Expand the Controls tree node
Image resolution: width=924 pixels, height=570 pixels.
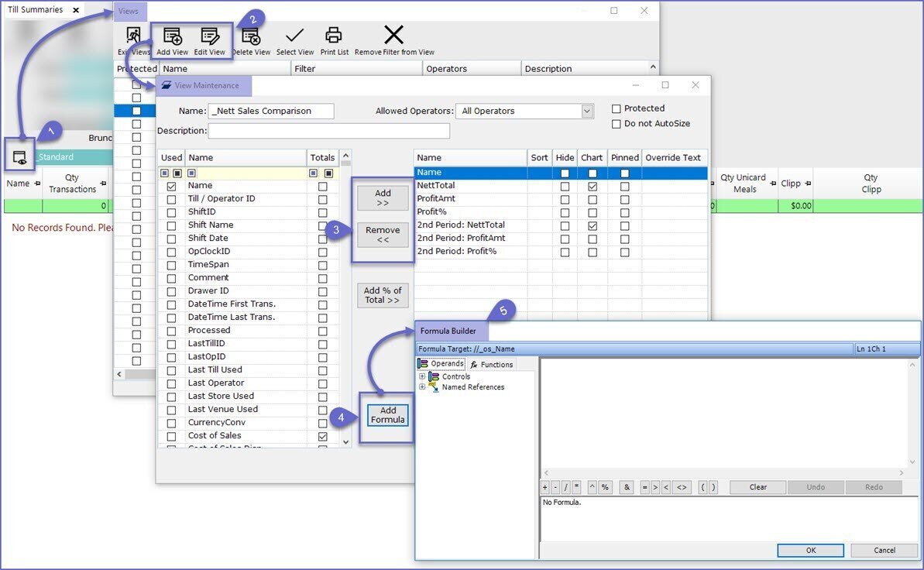coord(422,377)
